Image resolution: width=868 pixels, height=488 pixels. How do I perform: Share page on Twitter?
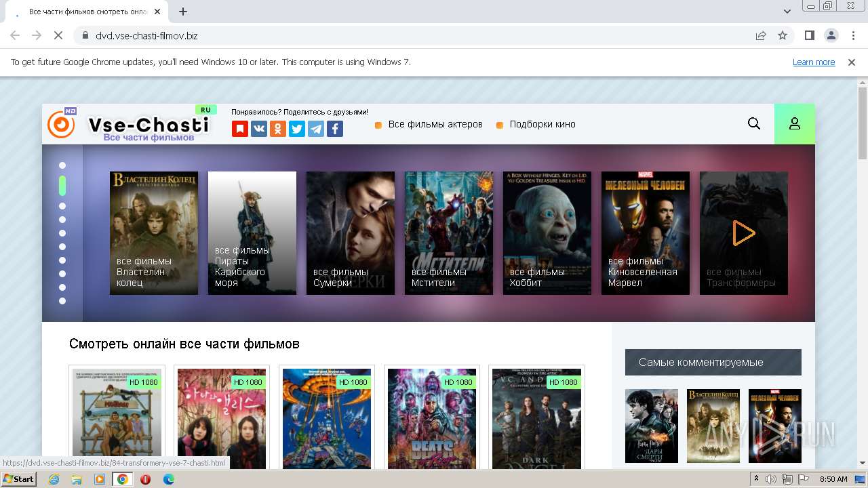point(297,129)
